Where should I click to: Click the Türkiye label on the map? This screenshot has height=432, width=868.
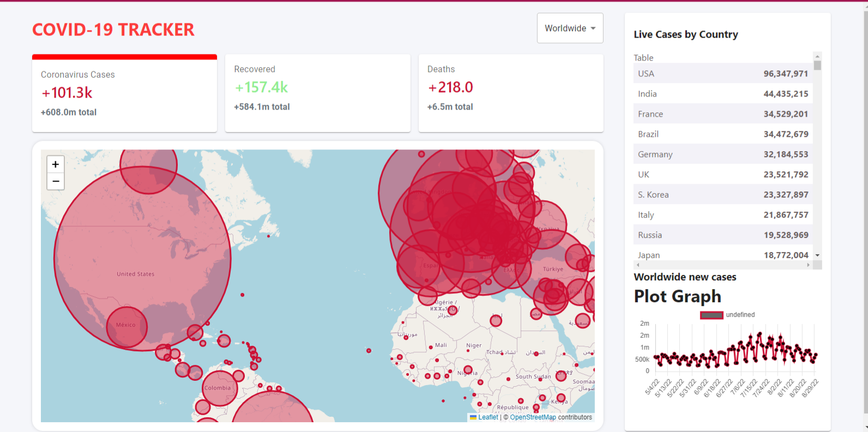tap(553, 269)
